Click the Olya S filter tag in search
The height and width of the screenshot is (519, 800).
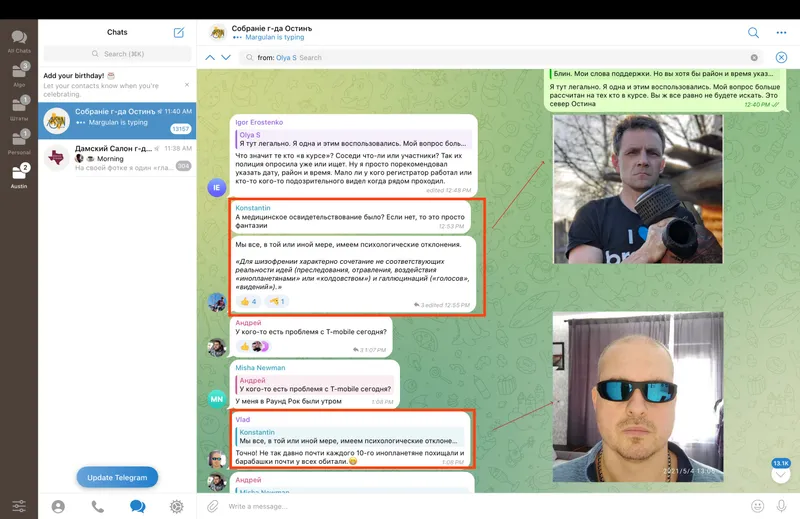[286, 58]
